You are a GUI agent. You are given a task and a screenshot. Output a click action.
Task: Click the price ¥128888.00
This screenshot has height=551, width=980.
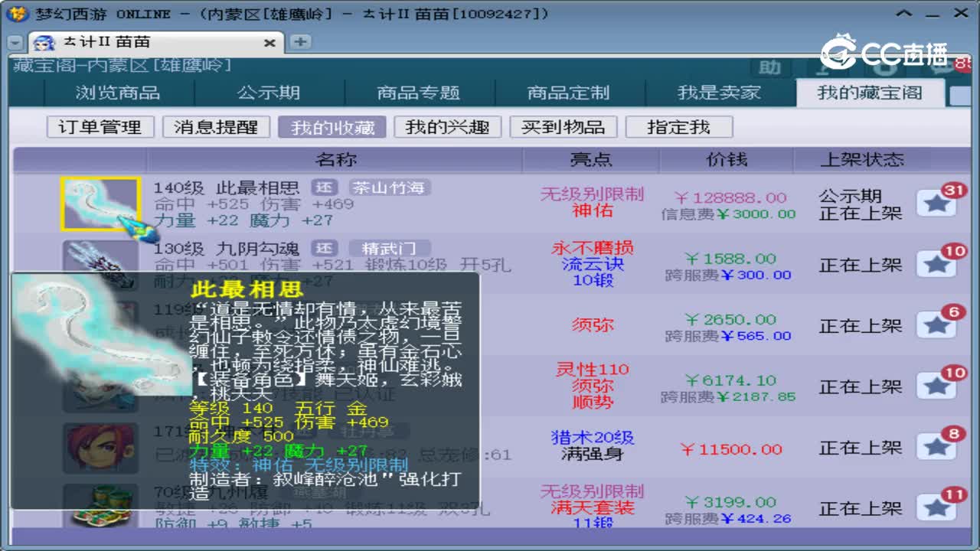[730, 197]
